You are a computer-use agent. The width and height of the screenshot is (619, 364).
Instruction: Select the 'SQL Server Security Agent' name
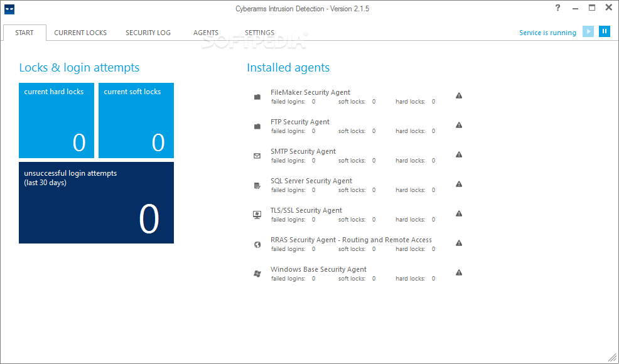tap(311, 181)
